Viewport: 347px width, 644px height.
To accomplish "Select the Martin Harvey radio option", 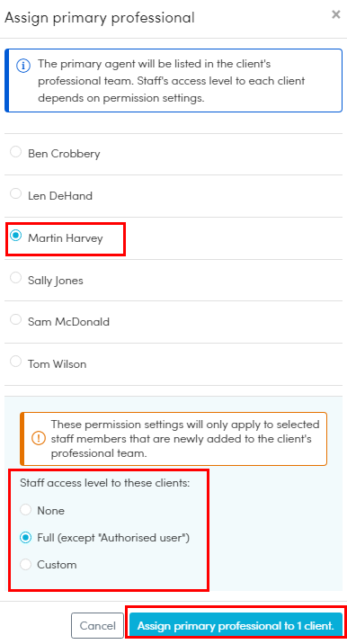I will pos(15,237).
